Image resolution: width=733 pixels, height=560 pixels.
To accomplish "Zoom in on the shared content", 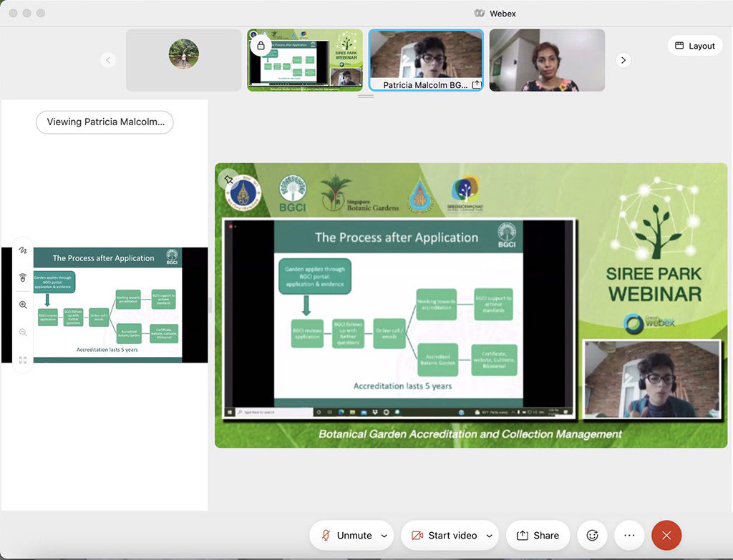I will point(23,305).
